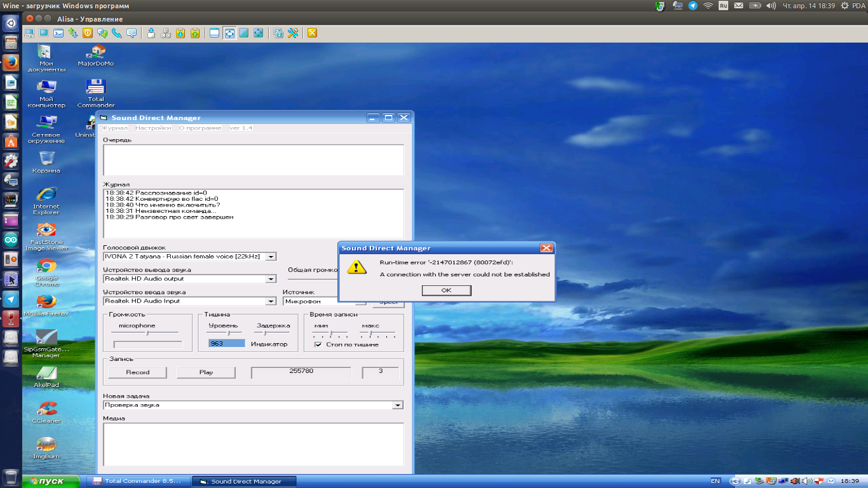
Task: Open the 'Журнал' menu
Action: click(115, 128)
